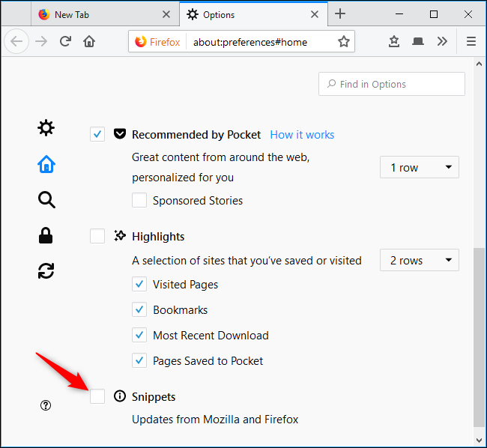Focus the Find in Options search box
Screen dimensions: 487x448
392,84
